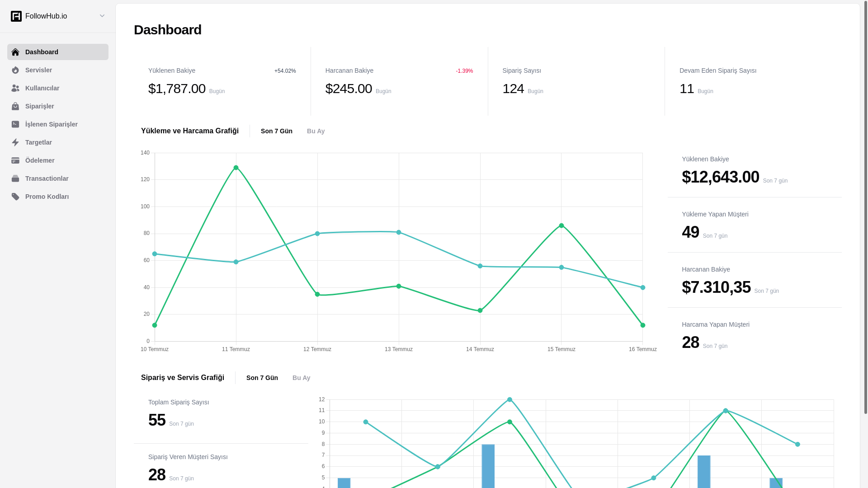Open the Transactionlar page link
The height and width of the screenshot is (488, 868).
[58, 178]
